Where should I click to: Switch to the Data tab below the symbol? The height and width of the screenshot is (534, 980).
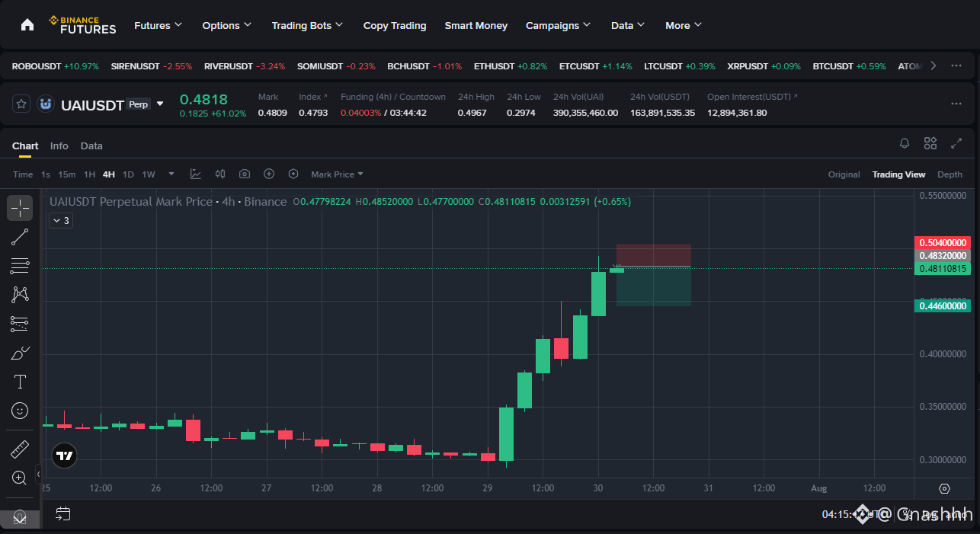pyautogui.click(x=91, y=145)
